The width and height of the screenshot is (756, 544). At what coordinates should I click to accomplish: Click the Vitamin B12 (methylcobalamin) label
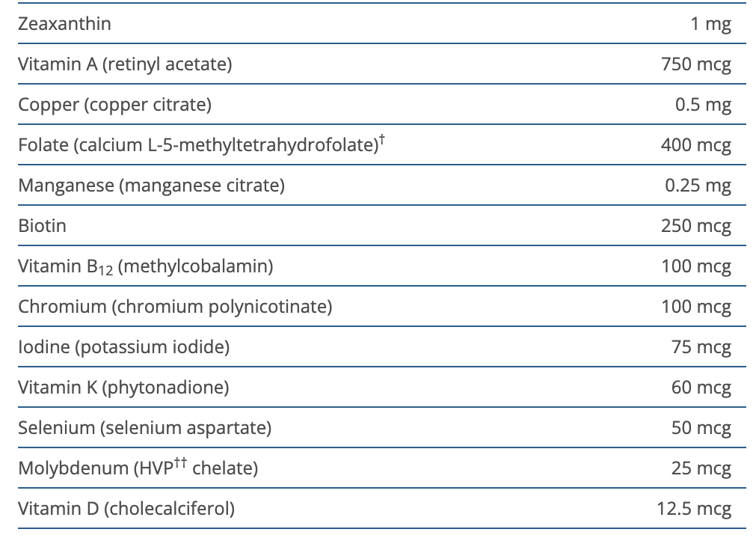[145, 266]
